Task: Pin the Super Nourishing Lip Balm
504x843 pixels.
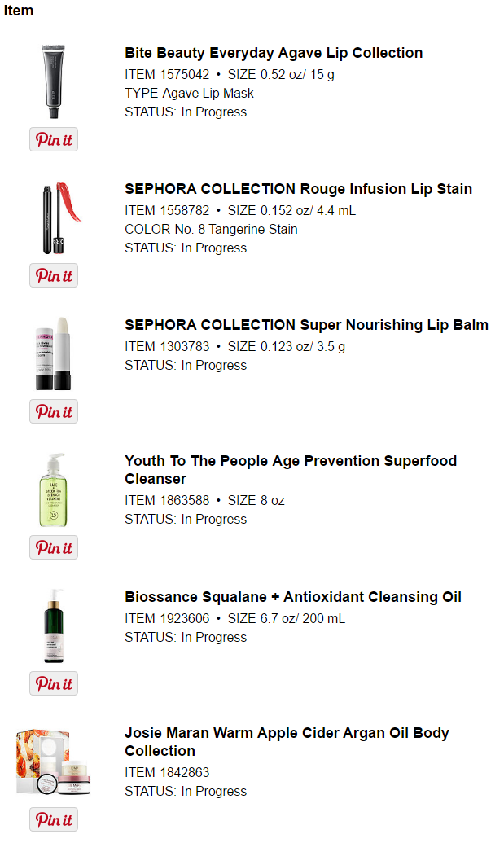Action: coord(54,412)
